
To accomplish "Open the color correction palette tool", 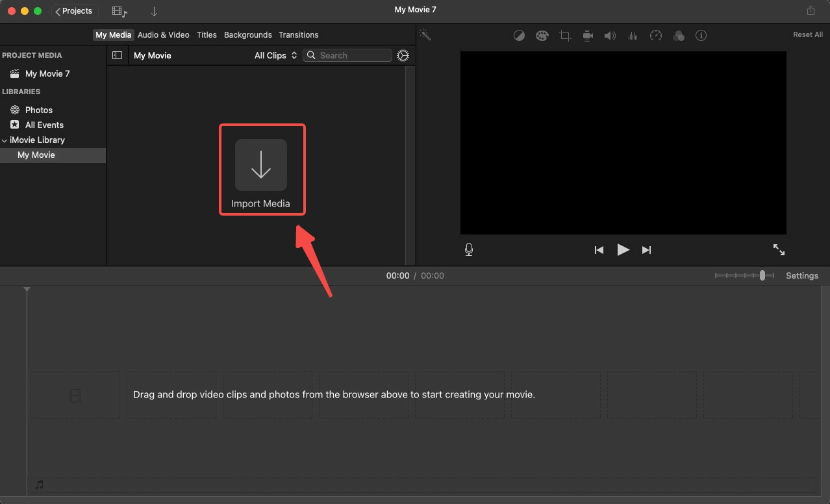I will coord(542,36).
